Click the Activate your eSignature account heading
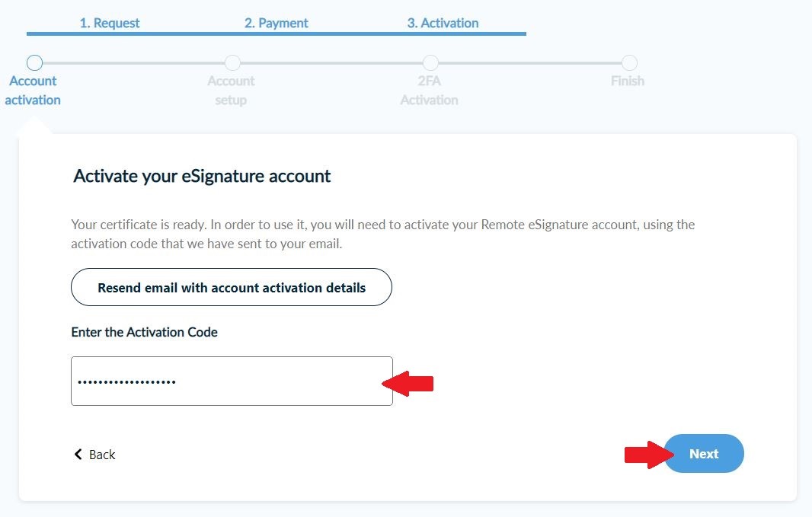 [202, 176]
